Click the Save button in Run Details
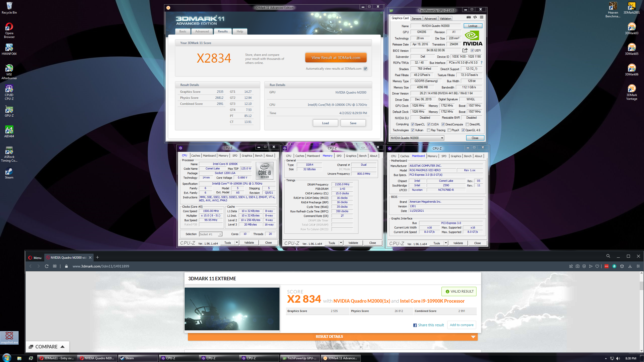This screenshot has width=644, height=362. tap(353, 123)
